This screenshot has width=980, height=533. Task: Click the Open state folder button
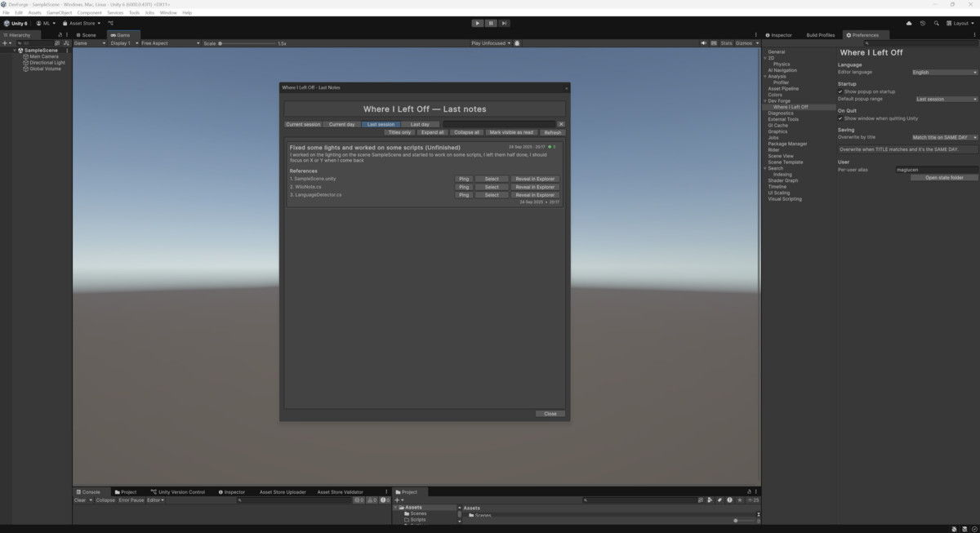click(944, 177)
